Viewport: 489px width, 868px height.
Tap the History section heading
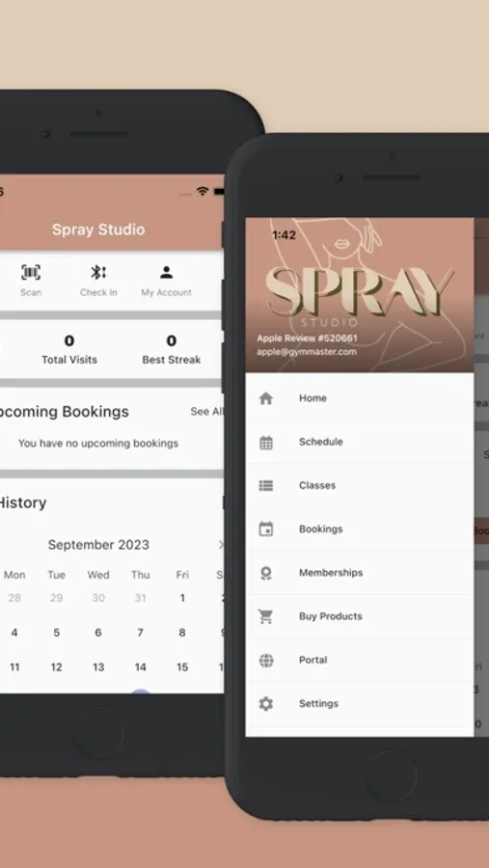point(22,503)
